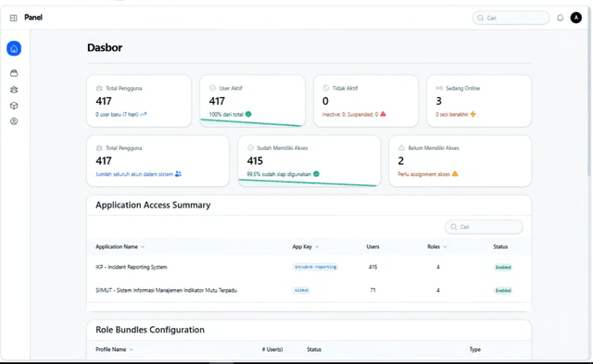593x364 pixels.
Task: Click the siimut app key badge
Action: tap(301, 290)
